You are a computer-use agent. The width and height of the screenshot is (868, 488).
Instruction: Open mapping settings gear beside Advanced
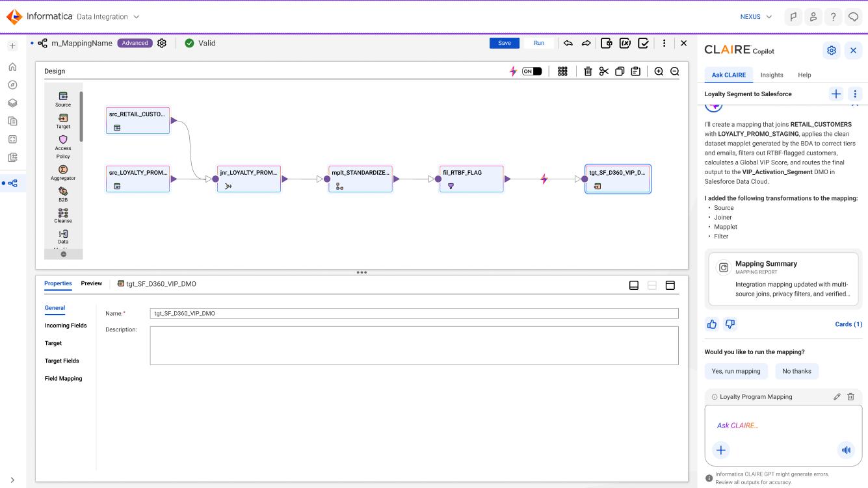click(162, 43)
